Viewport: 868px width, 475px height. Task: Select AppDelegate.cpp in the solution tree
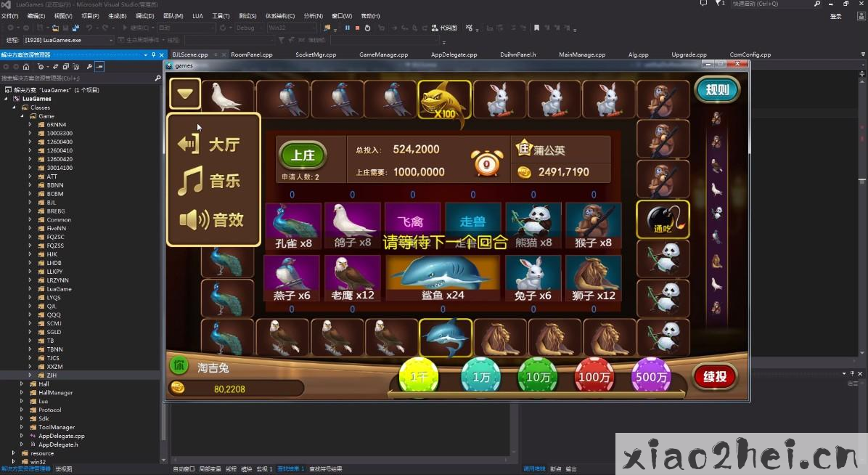61,437
